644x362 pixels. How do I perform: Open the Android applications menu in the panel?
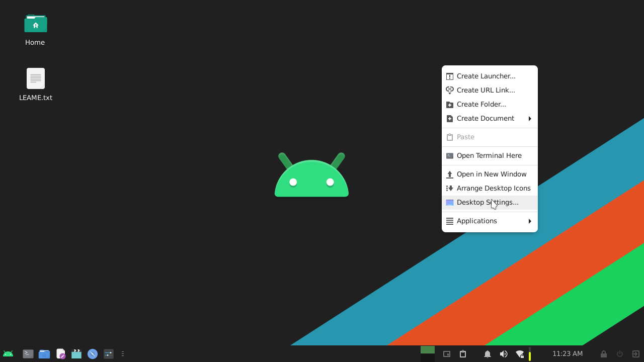tap(8, 354)
